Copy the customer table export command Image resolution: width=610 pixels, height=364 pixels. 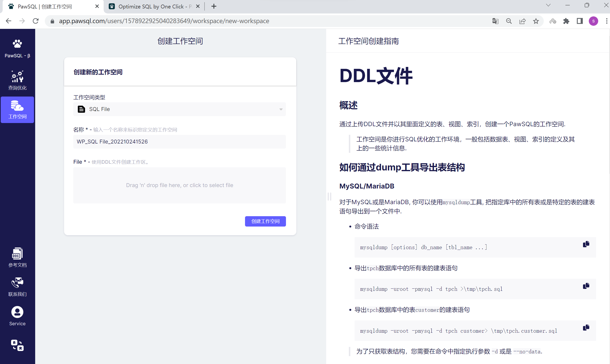[x=586, y=327]
